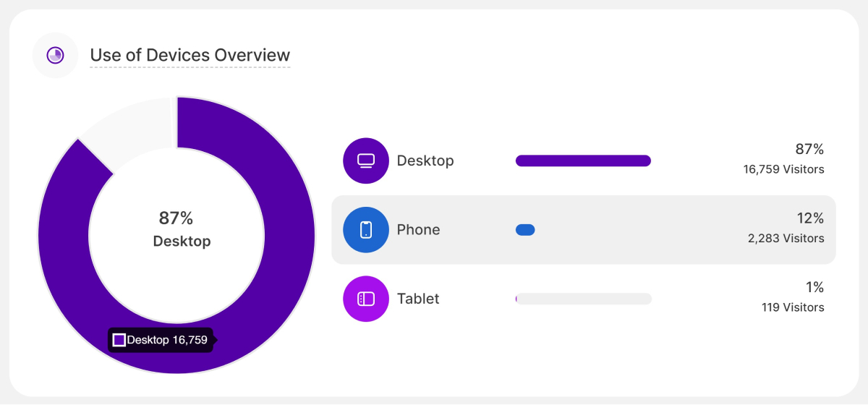This screenshot has height=405, width=868.
Task: Open the Use of Devices Overview title
Action: [190, 55]
